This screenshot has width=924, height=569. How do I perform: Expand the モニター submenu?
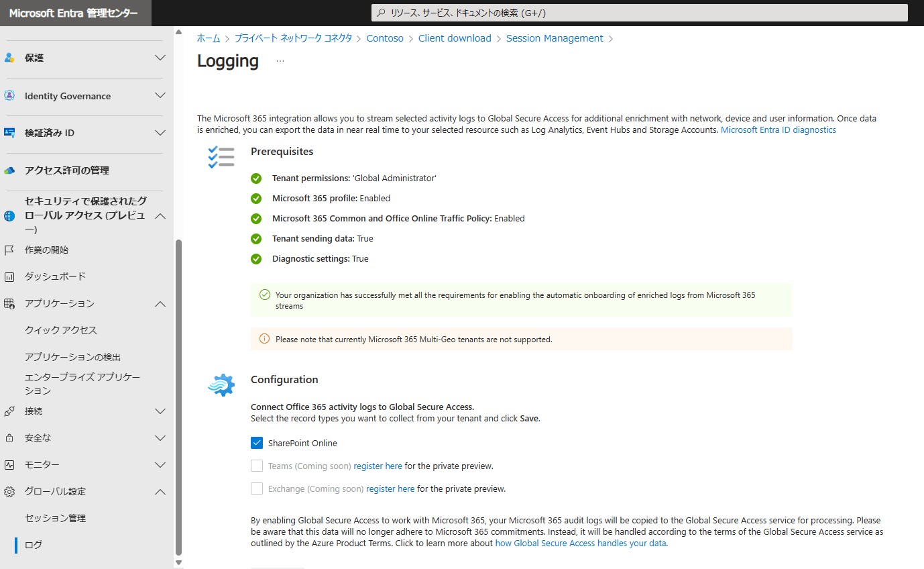click(x=160, y=464)
